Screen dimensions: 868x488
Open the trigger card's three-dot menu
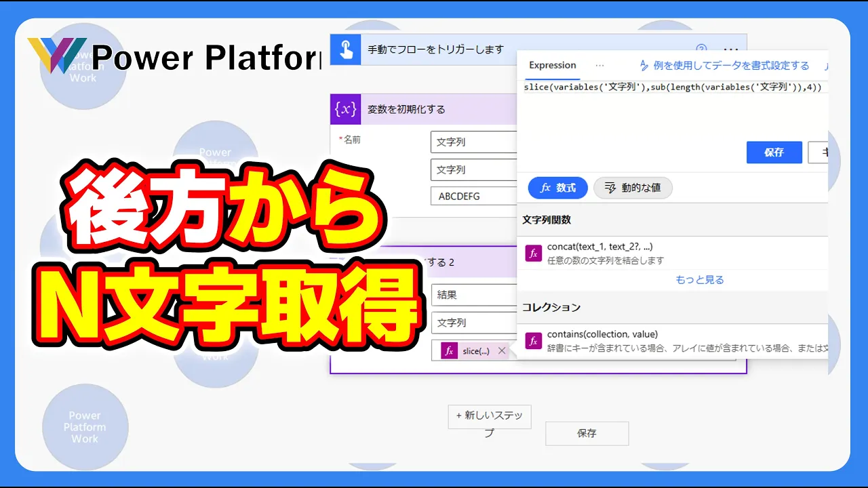(730, 49)
